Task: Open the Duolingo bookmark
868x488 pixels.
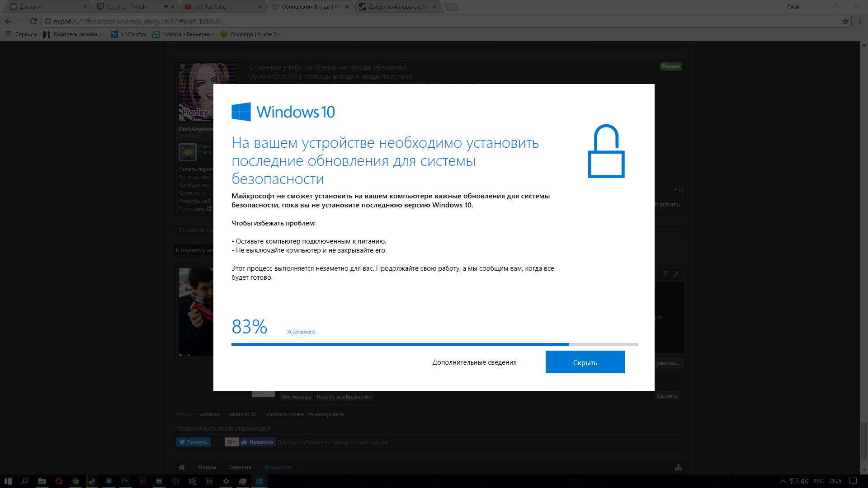Action: (x=251, y=34)
